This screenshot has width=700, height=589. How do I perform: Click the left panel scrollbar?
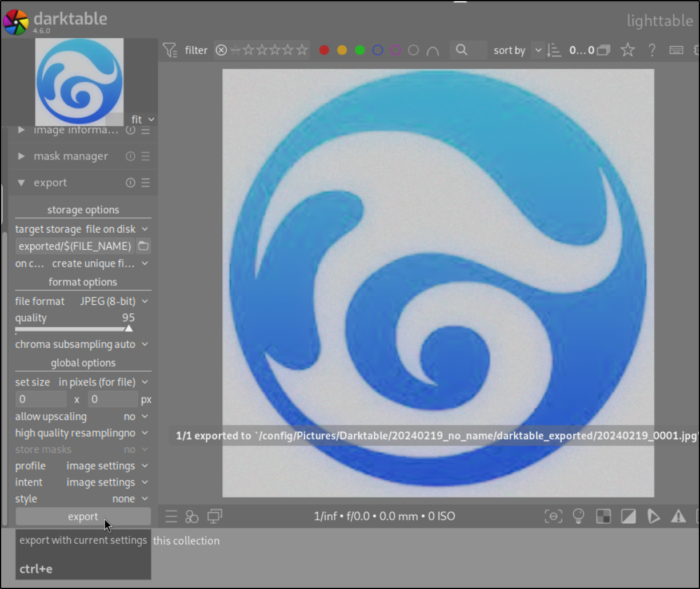[5, 377]
